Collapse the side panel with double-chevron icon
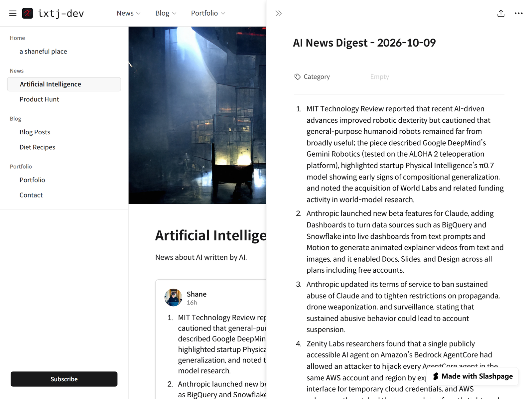Screen dimensions: 532x399 click(279, 13)
